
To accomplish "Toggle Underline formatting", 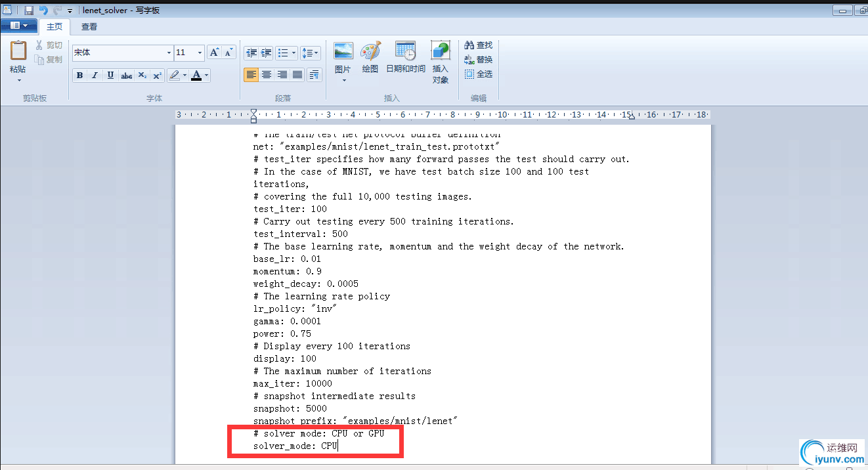I will pos(110,75).
